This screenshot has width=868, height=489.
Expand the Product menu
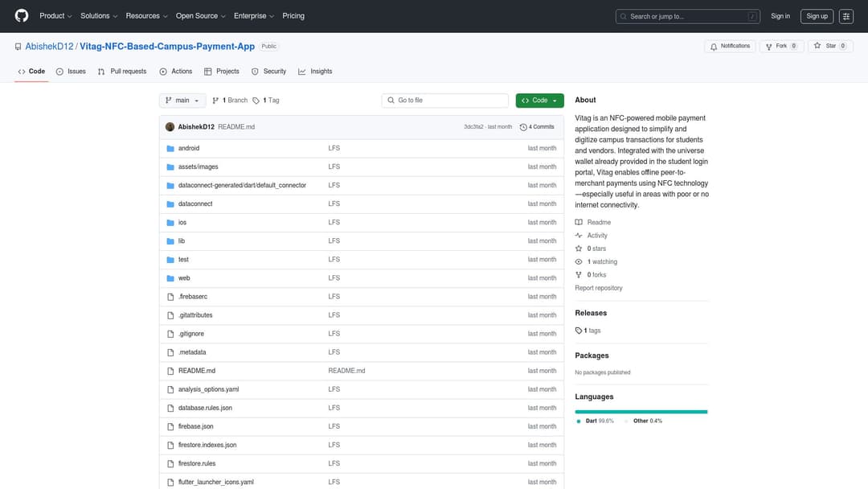click(x=55, y=16)
